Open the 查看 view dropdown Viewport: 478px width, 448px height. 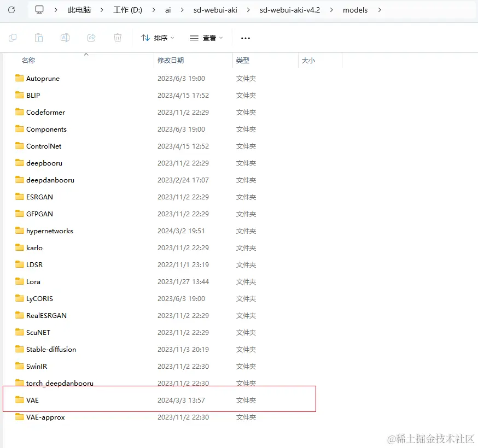(x=207, y=38)
